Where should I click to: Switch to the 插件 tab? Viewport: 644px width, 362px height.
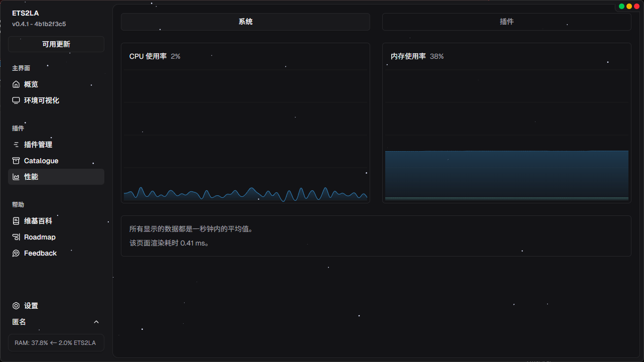click(x=507, y=22)
